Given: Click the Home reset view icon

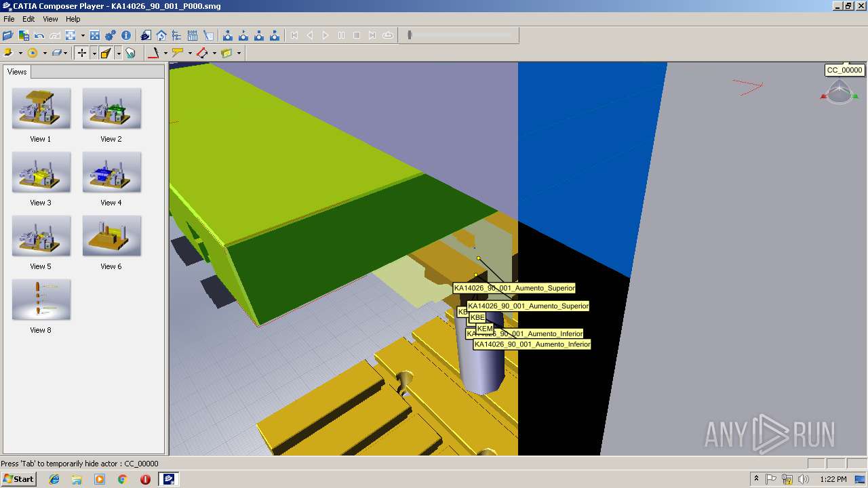Looking at the screenshot, I should pyautogui.click(x=161, y=35).
